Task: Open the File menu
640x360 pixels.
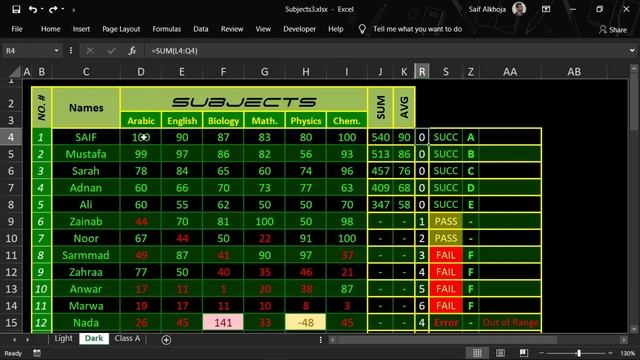Action: pos(17,29)
